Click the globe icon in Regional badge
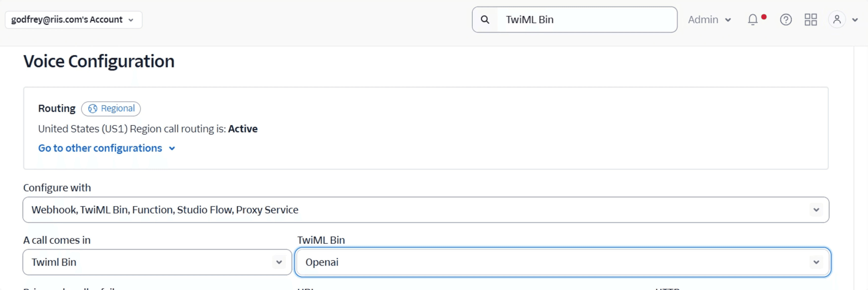 point(93,109)
